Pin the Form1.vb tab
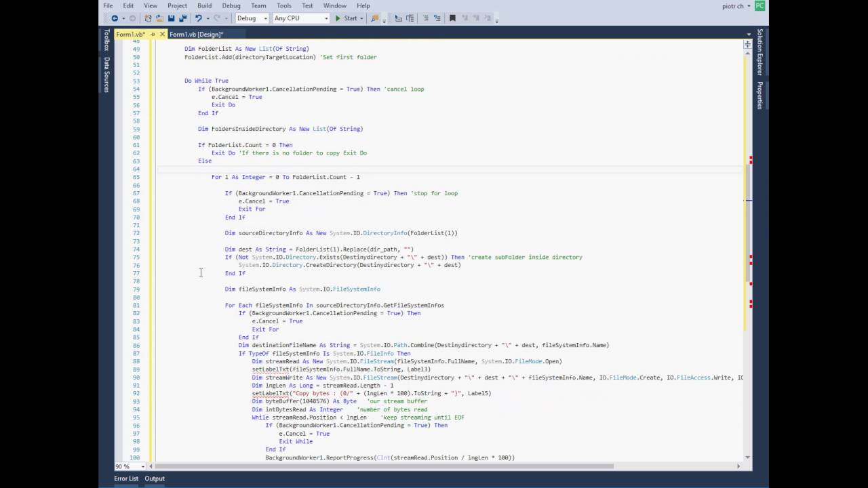Image resolution: width=868 pixels, height=488 pixels. point(153,34)
